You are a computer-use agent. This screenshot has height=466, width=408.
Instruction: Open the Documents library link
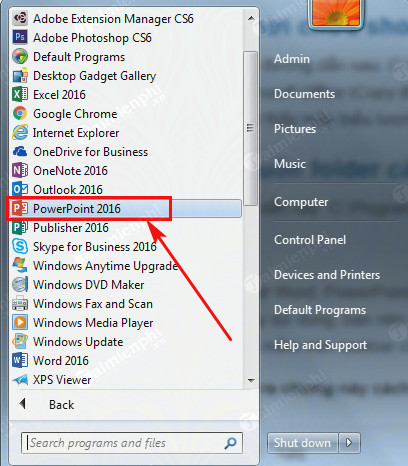pyautogui.click(x=304, y=94)
